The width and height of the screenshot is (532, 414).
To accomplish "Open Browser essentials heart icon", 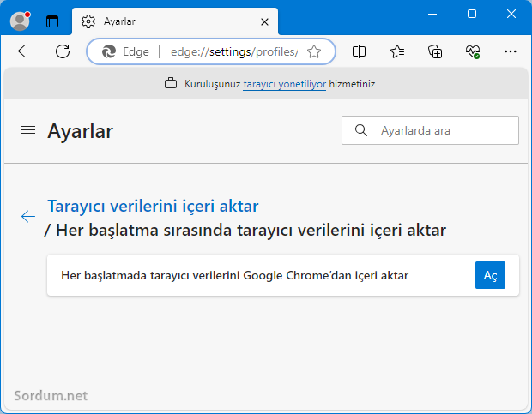I will click(473, 51).
